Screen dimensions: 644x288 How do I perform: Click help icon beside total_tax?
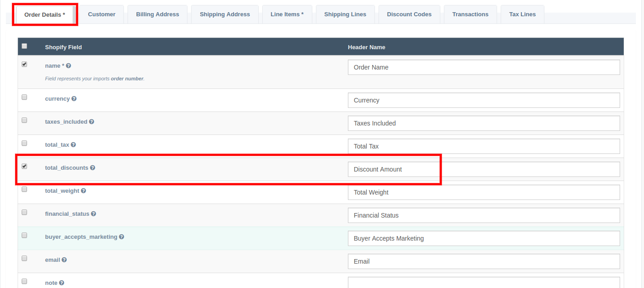click(73, 145)
